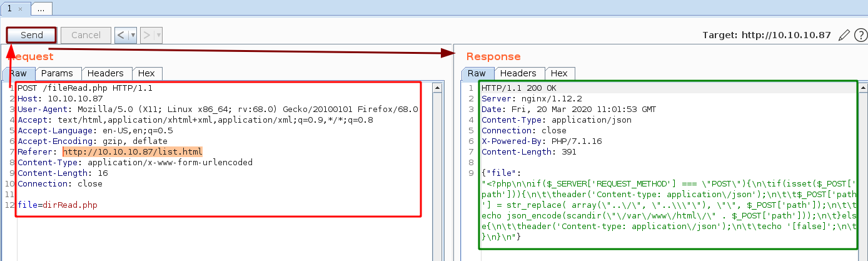Screen dimensions: 868x261
Task: Click the file=dirRead.php request body line
Action: point(58,205)
